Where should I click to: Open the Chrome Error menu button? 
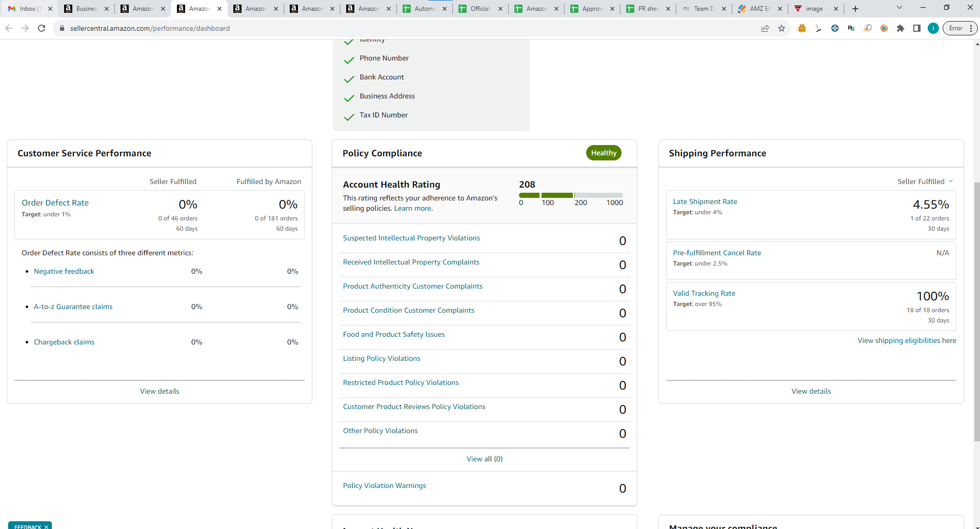(x=959, y=28)
